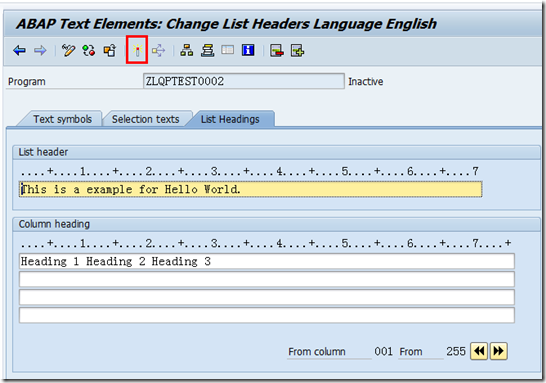Click the fourth Column heading line
Screen dimensions: 546x383
click(x=267, y=315)
